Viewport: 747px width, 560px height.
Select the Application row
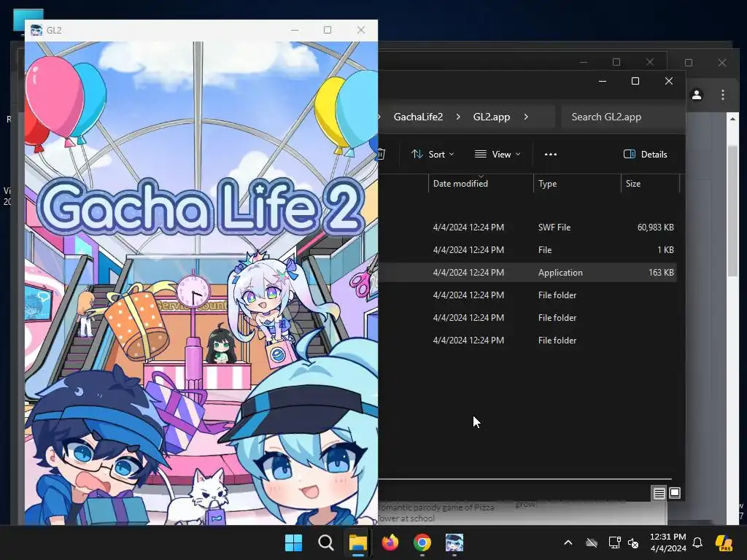(527, 273)
